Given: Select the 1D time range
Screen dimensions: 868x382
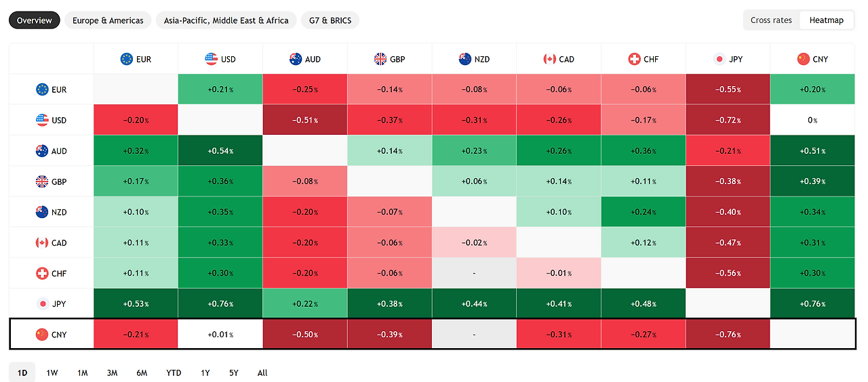Looking at the screenshot, I should point(22,373).
